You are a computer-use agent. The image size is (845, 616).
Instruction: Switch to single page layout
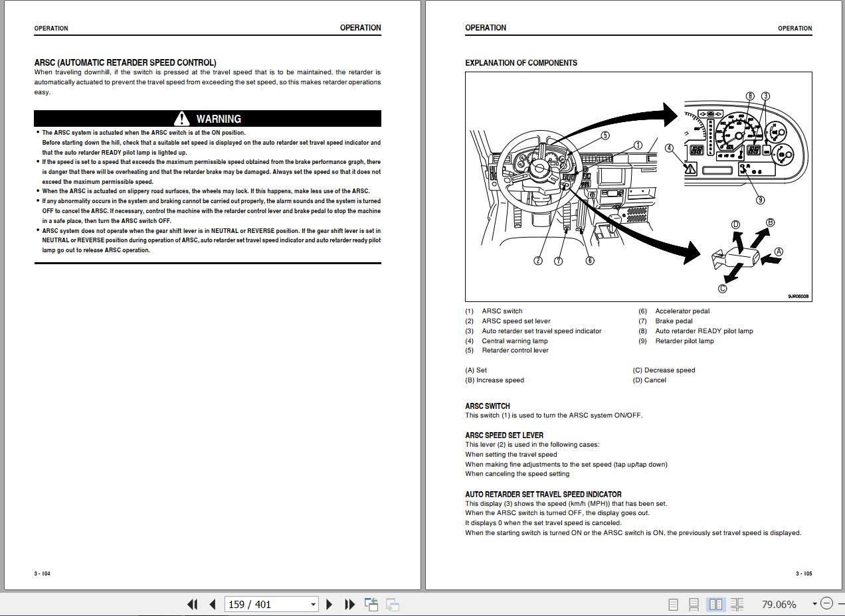(x=673, y=604)
